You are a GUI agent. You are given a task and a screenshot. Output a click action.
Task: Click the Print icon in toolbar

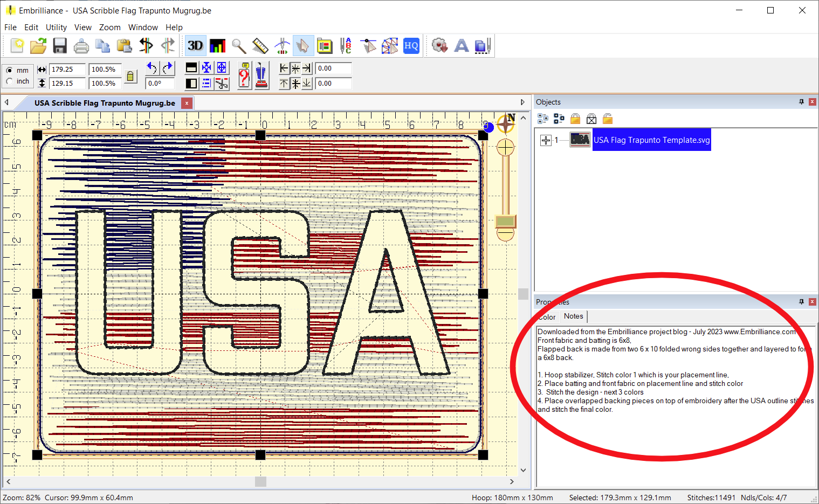pos(81,46)
